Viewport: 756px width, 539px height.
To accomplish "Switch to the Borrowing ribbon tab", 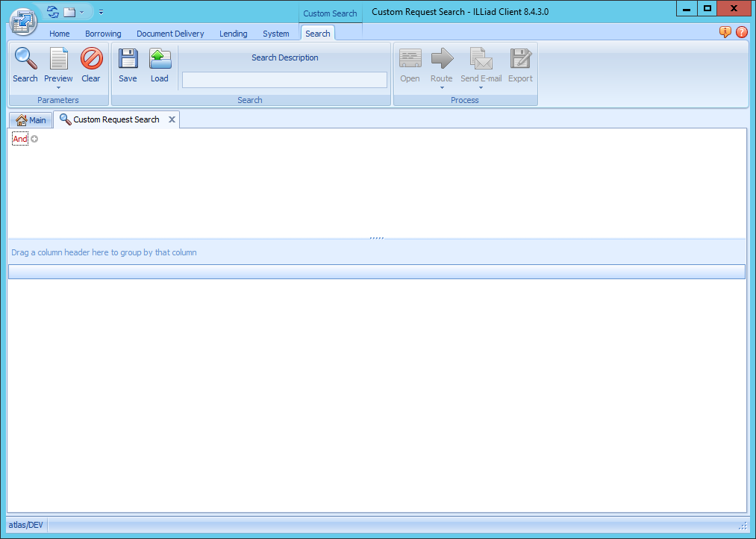I will tap(103, 34).
